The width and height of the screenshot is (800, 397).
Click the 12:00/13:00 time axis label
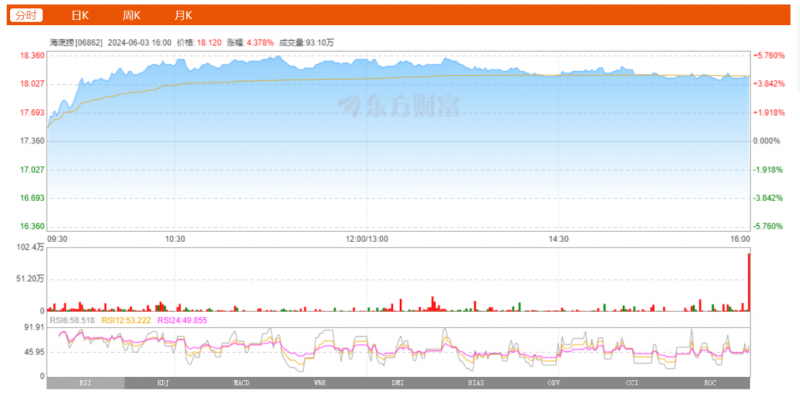[x=366, y=239]
